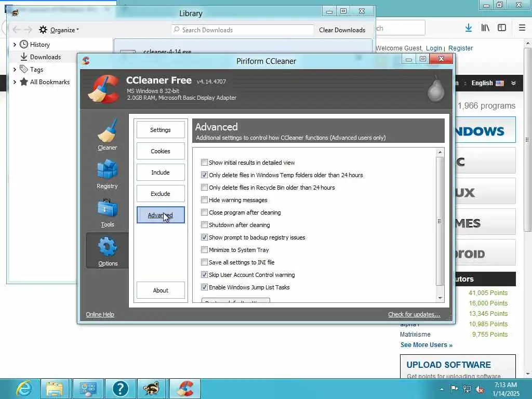Enable Show initial results in detailed view
The width and height of the screenshot is (532, 399).
point(204,163)
